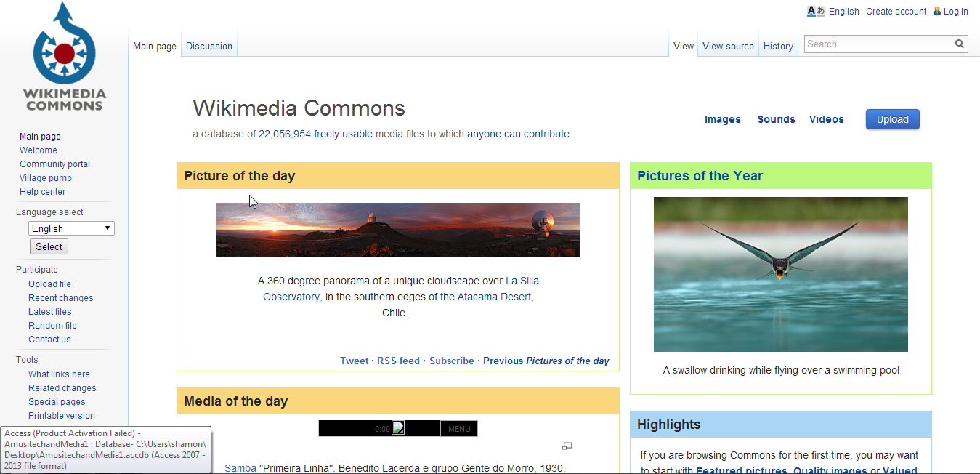Select the Main page tab
The height and width of the screenshot is (474, 980).
154,46
